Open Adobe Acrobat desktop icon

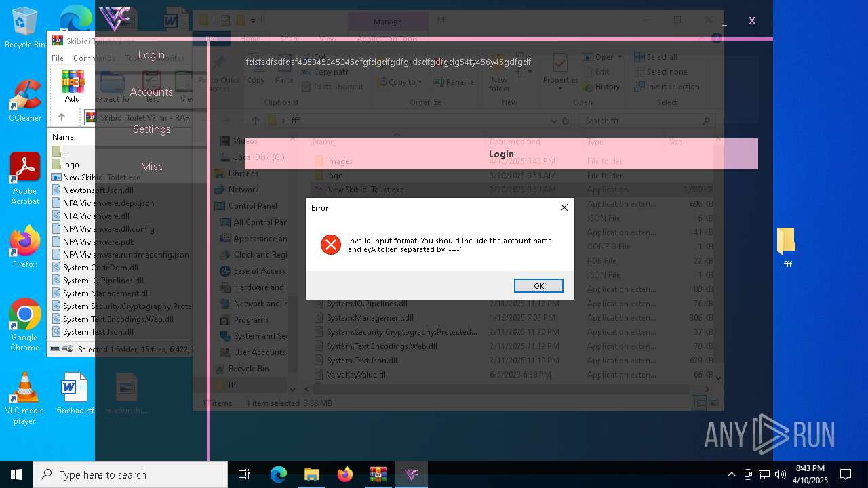point(24,179)
